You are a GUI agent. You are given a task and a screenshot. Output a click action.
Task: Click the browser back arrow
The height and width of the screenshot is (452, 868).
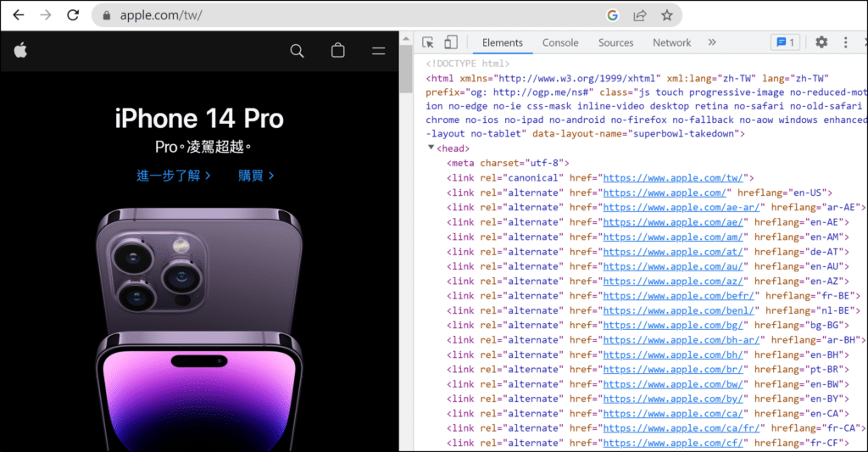coord(18,15)
